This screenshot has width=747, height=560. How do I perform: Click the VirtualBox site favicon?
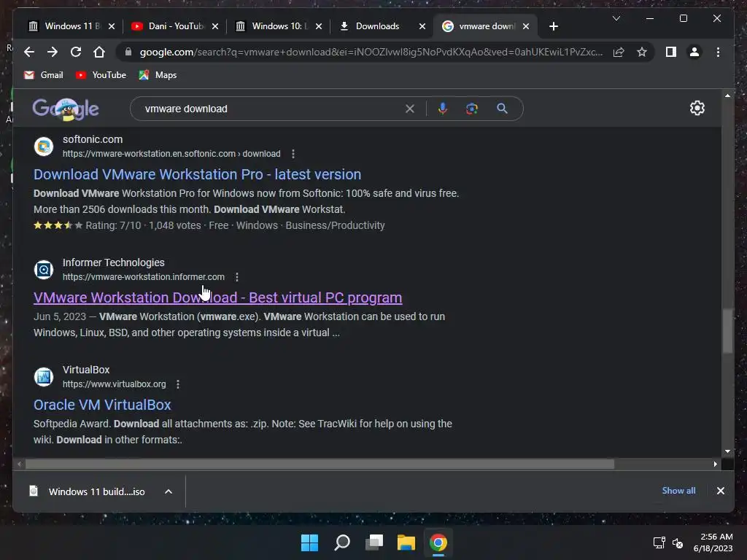tap(44, 377)
